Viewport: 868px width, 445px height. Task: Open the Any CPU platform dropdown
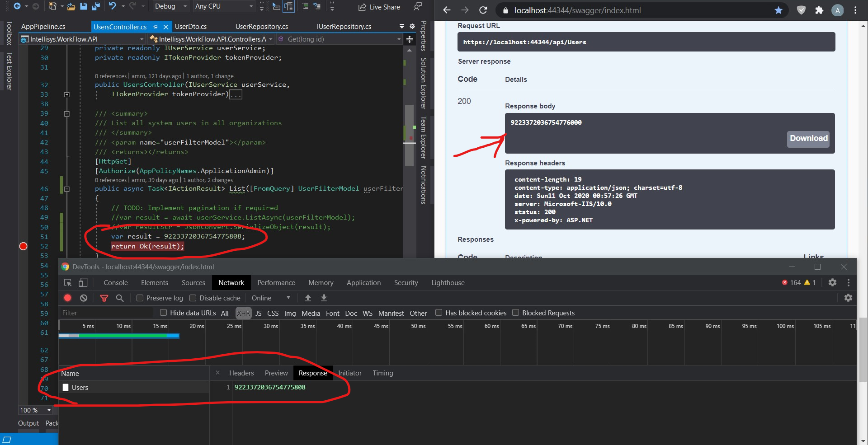pos(224,6)
